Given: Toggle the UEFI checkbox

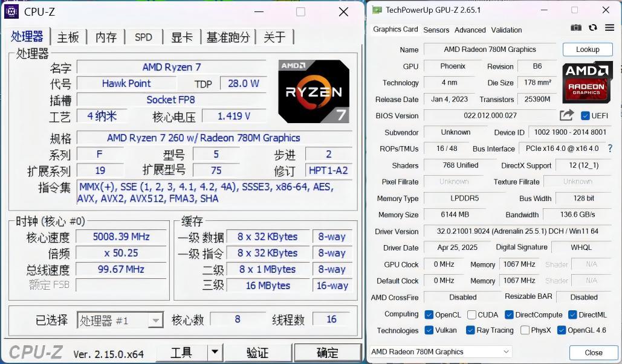Looking at the screenshot, I should point(585,116).
